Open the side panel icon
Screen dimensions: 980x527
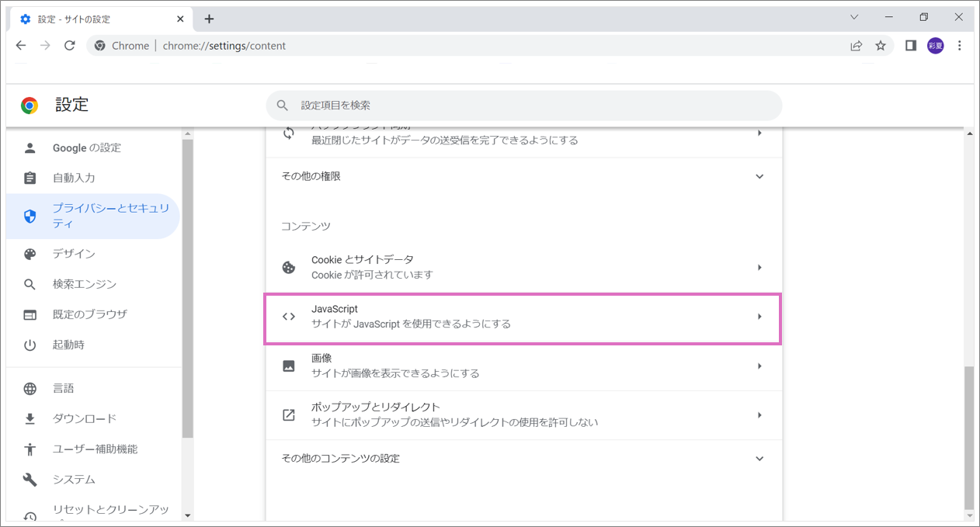tap(911, 46)
